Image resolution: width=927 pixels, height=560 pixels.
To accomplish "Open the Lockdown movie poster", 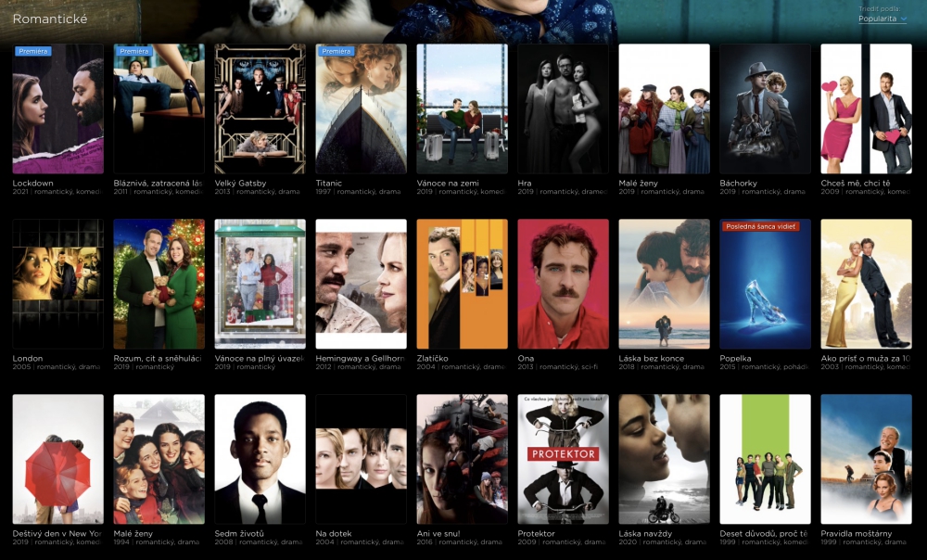I will coord(57,108).
